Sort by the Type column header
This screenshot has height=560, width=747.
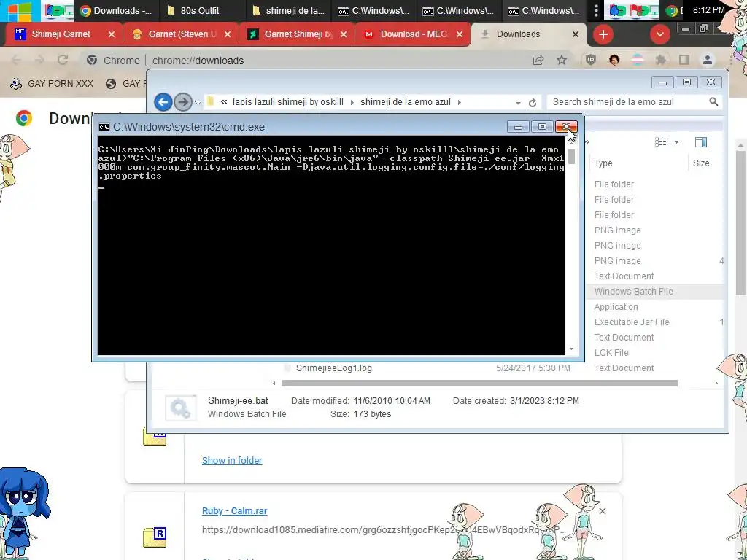[638, 163]
